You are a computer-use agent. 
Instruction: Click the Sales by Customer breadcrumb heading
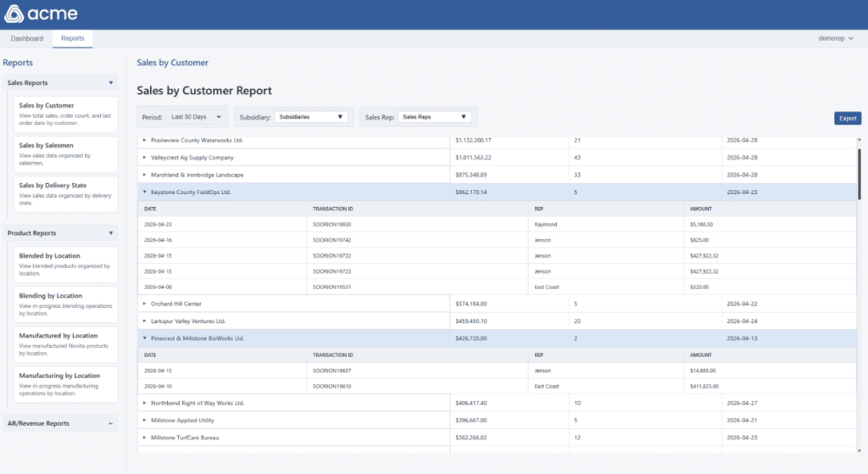[173, 63]
